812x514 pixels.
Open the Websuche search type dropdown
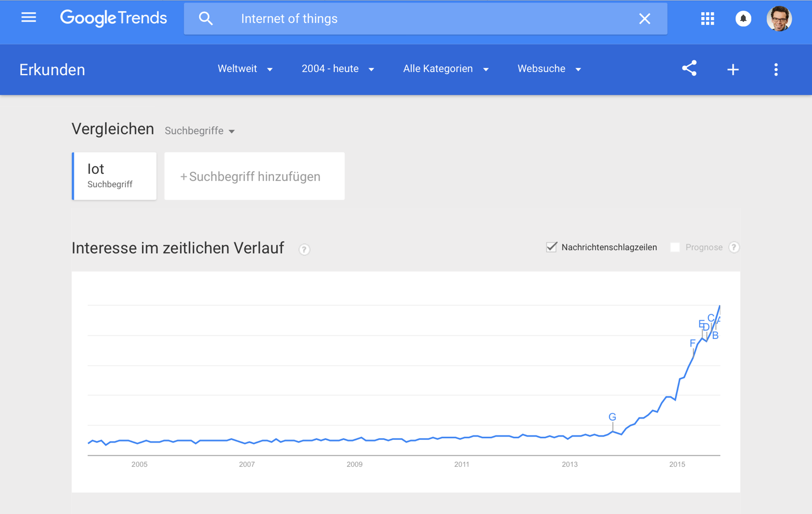point(549,69)
